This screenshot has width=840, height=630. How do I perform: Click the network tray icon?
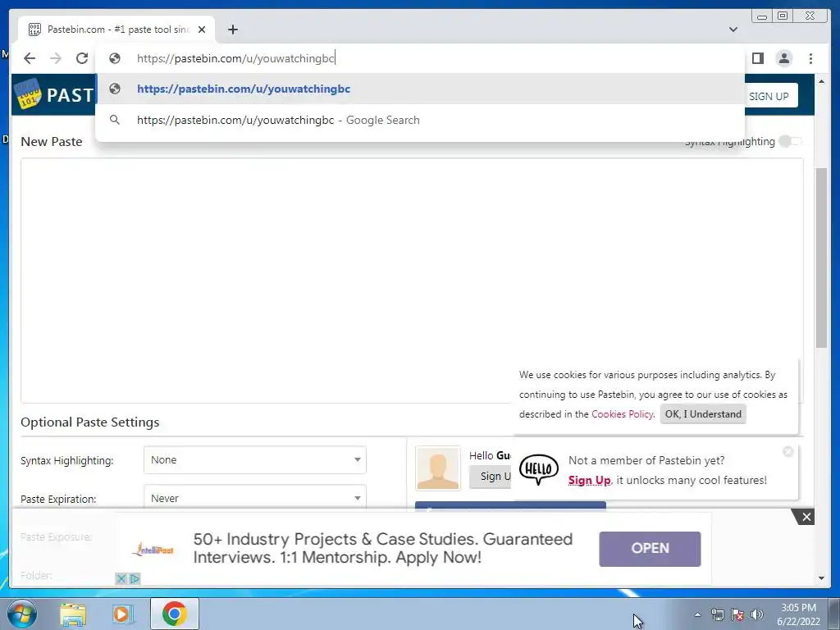point(717,614)
